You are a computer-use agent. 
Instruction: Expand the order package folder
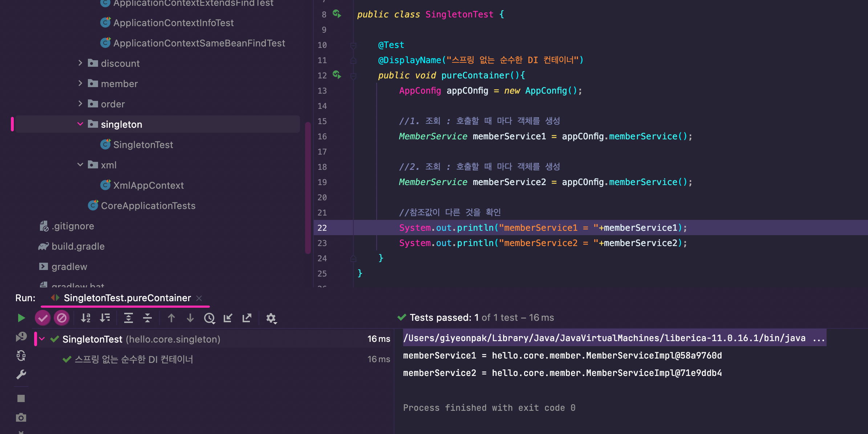pyautogui.click(x=80, y=104)
